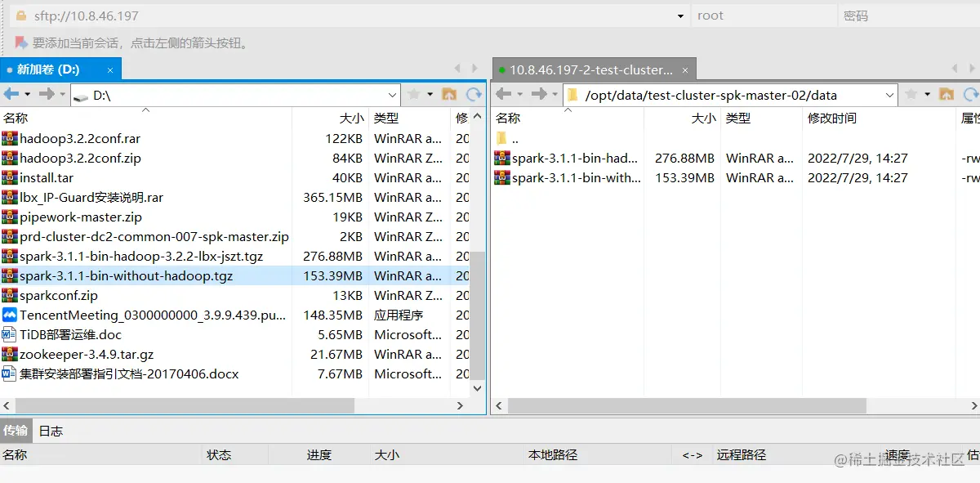This screenshot has width=980, height=483.
Task: Click the local D:\ path field
Action: pos(237,96)
